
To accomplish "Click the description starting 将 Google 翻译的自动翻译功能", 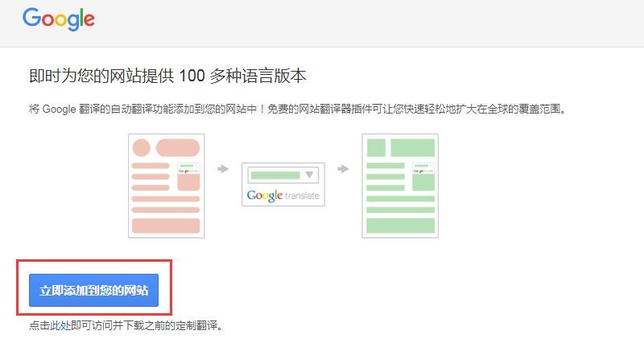I will [x=298, y=109].
